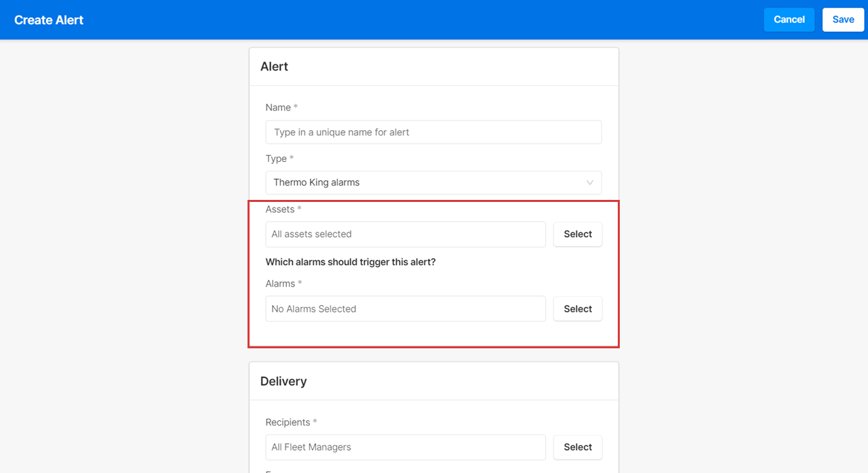This screenshot has height=473, width=868.
Task: Click Save to create the alert
Action: click(x=843, y=20)
